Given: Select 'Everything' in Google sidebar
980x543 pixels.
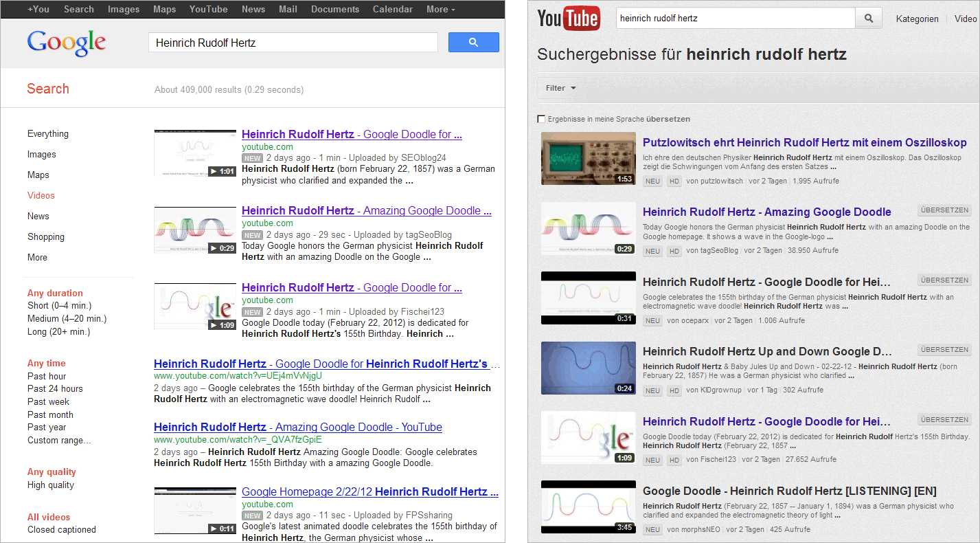Looking at the screenshot, I should (48, 133).
